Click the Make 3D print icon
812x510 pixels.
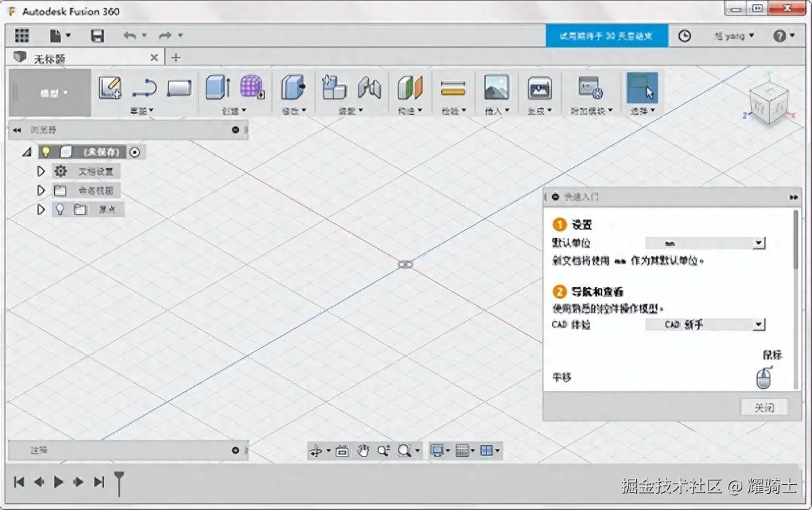pyautogui.click(x=539, y=88)
